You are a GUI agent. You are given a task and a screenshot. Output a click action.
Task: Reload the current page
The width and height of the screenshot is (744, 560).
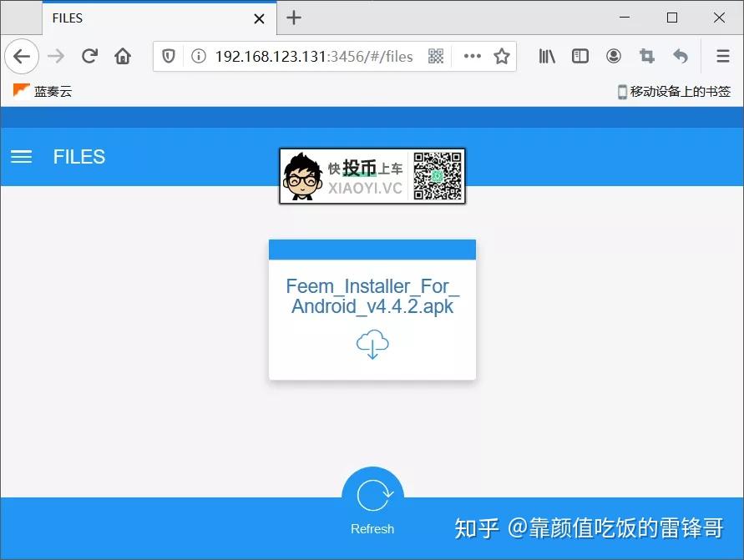(x=89, y=57)
